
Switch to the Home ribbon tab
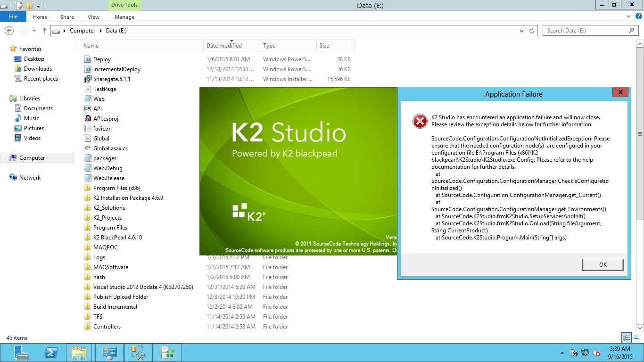tap(40, 17)
